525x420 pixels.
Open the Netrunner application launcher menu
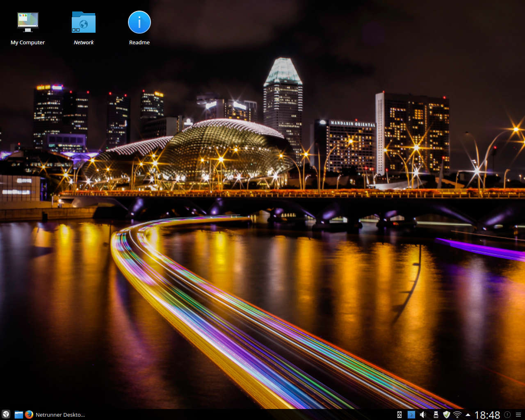(x=6, y=414)
